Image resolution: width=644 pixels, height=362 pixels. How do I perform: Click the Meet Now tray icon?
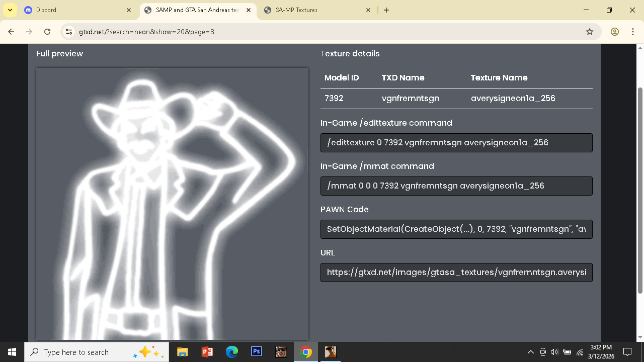[x=543, y=352]
